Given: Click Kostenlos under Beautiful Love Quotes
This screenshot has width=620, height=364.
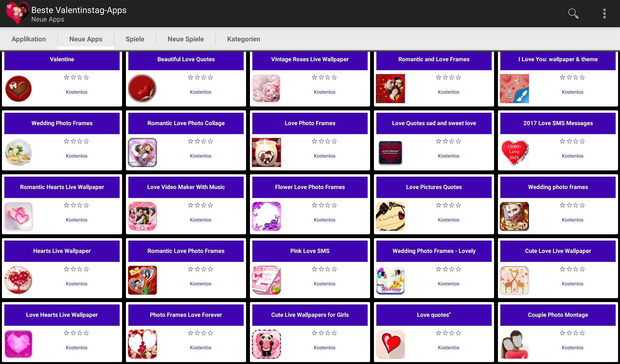Looking at the screenshot, I should point(201,92).
